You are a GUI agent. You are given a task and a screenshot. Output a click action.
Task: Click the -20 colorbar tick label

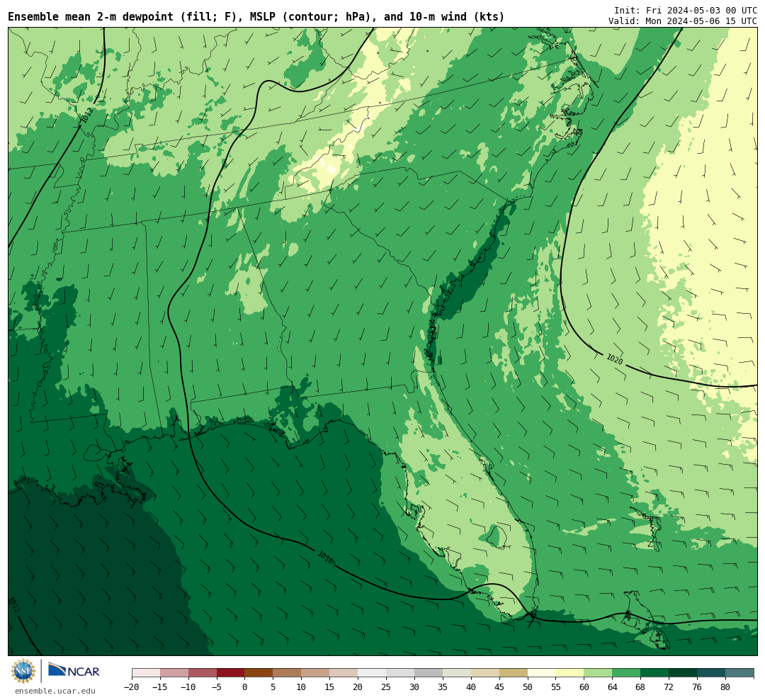point(132,687)
